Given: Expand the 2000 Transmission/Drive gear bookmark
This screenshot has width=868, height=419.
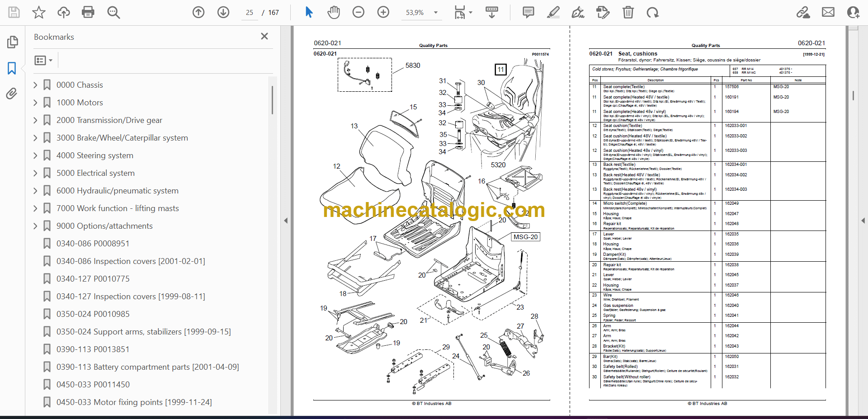Looking at the screenshot, I should click(35, 120).
